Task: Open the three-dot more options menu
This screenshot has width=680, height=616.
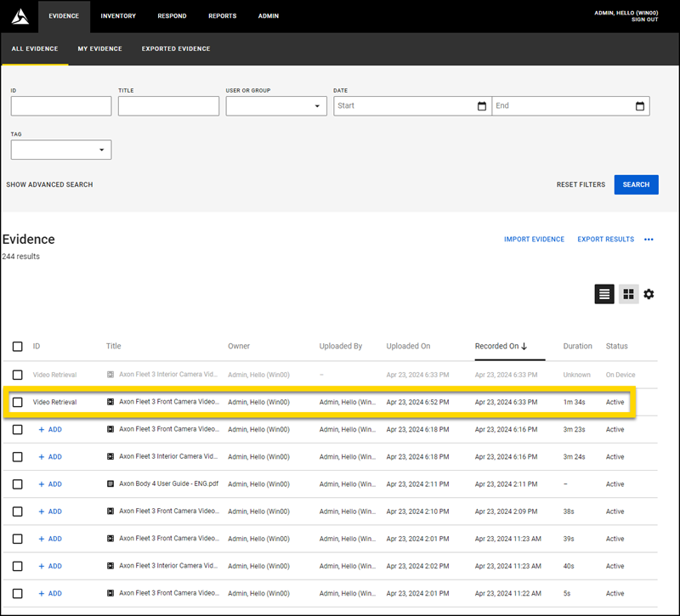Action: tap(649, 240)
